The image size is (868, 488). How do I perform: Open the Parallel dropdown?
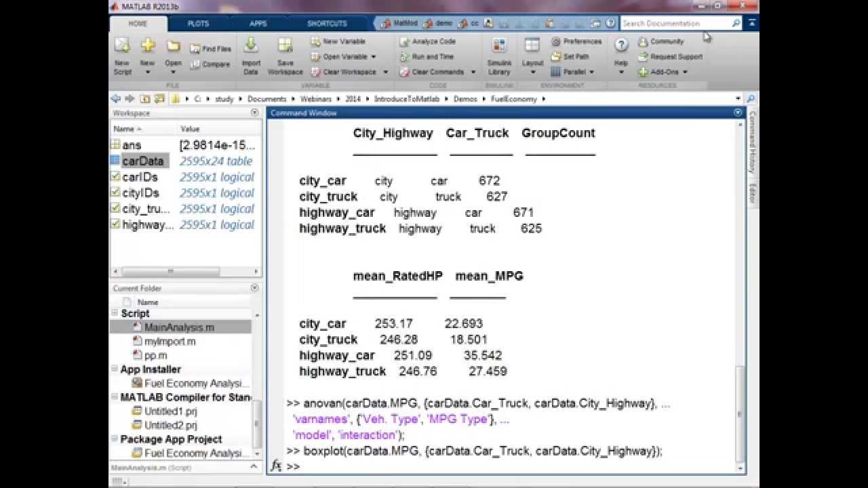pyautogui.click(x=572, y=72)
